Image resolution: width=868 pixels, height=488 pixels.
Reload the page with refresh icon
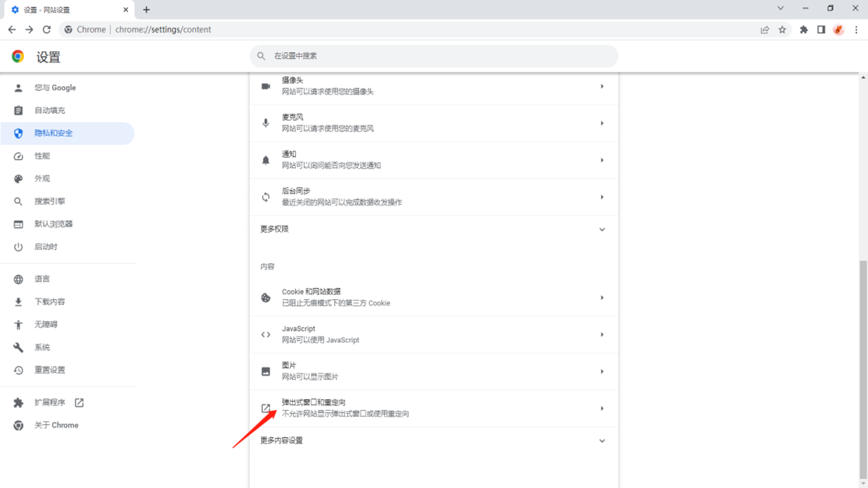click(47, 30)
